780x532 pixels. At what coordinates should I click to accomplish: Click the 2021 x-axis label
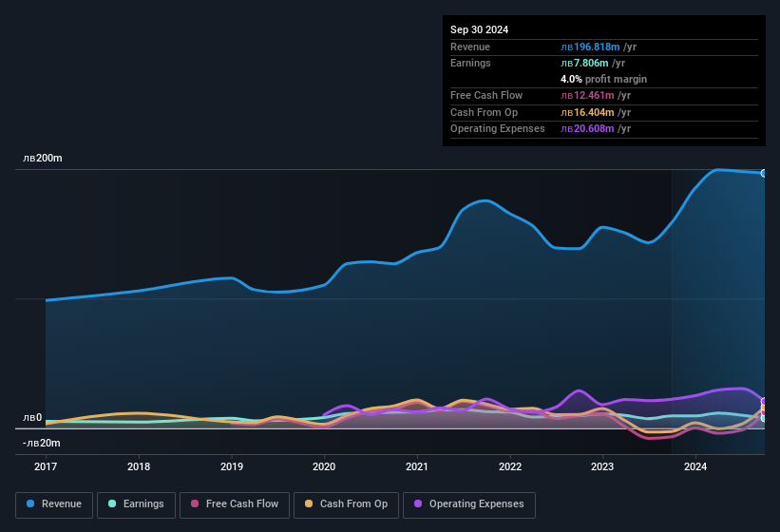click(x=417, y=466)
